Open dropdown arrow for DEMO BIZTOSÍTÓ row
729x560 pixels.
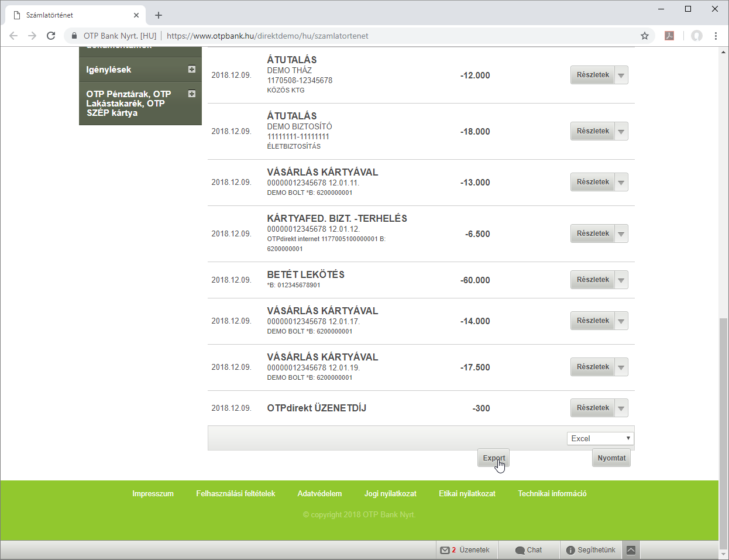pos(621,131)
